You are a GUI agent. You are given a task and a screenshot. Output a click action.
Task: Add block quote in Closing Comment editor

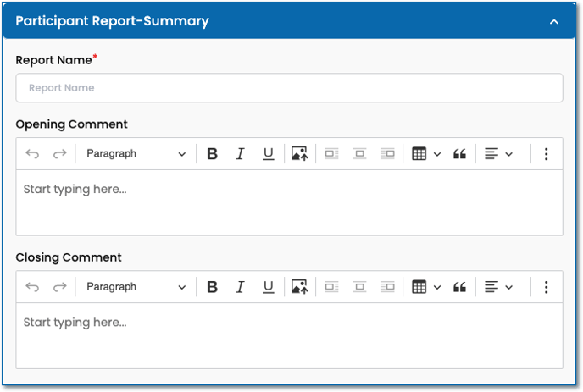(460, 287)
